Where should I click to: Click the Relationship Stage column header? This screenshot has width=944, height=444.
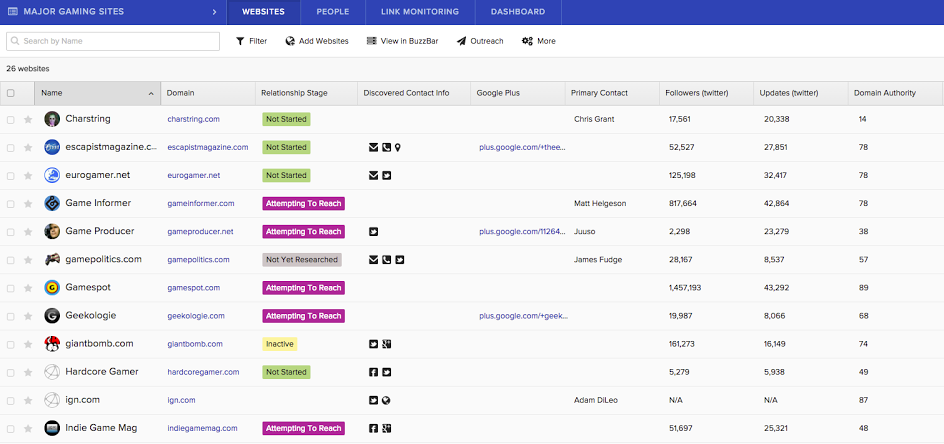tap(306, 93)
